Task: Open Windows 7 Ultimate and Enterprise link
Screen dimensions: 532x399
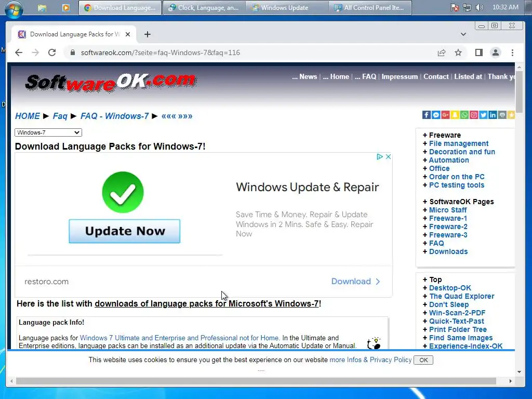Action: point(179,338)
